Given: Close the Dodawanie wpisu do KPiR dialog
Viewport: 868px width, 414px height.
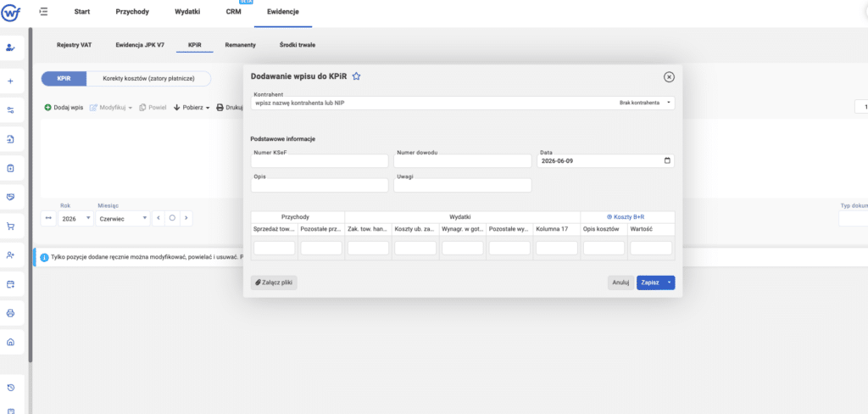Looking at the screenshot, I should [669, 77].
